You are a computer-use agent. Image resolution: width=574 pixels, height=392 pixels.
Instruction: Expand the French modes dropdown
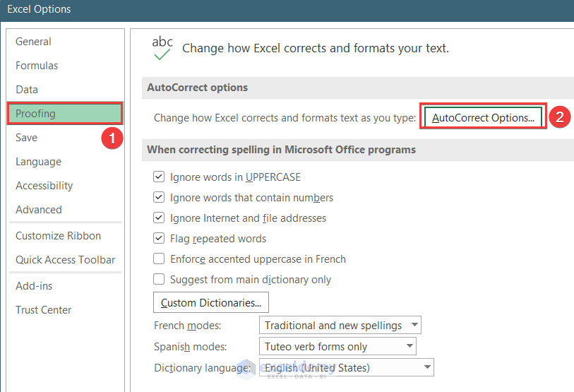340,326
